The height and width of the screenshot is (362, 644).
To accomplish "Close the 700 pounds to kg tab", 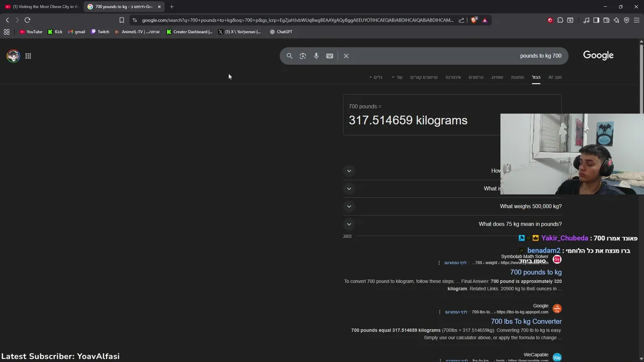I will point(159,7).
